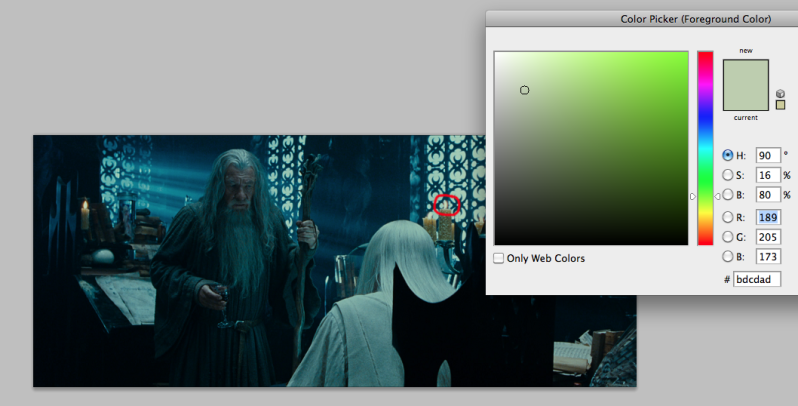Select the blue B radio button
Viewport: 798px width, 406px height.
(x=728, y=256)
